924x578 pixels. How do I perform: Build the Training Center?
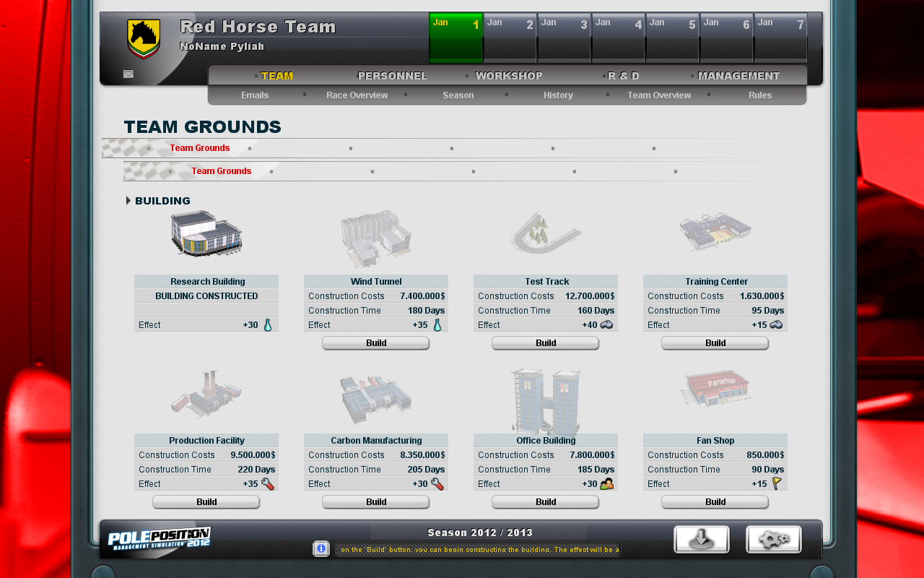coord(715,343)
